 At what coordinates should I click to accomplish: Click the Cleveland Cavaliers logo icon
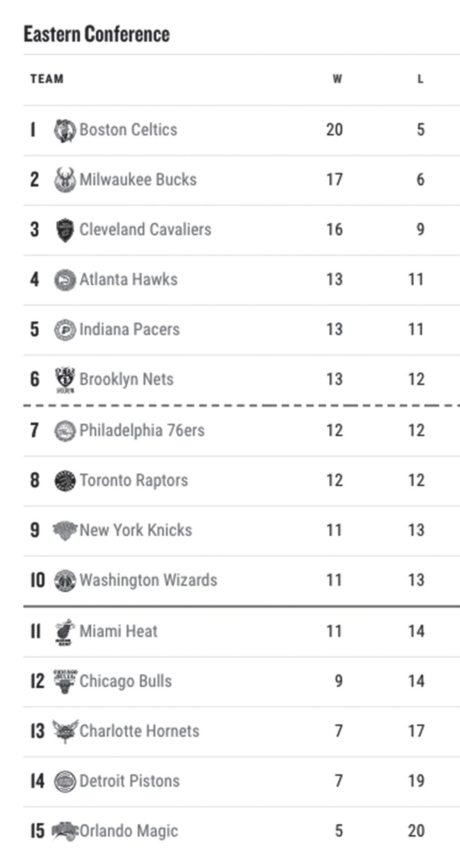coord(65,230)
